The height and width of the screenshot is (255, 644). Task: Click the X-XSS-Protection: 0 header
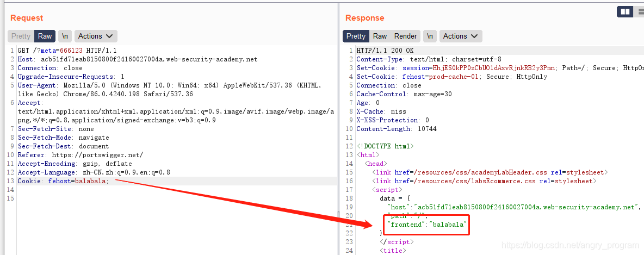click(x=393, y=120)
